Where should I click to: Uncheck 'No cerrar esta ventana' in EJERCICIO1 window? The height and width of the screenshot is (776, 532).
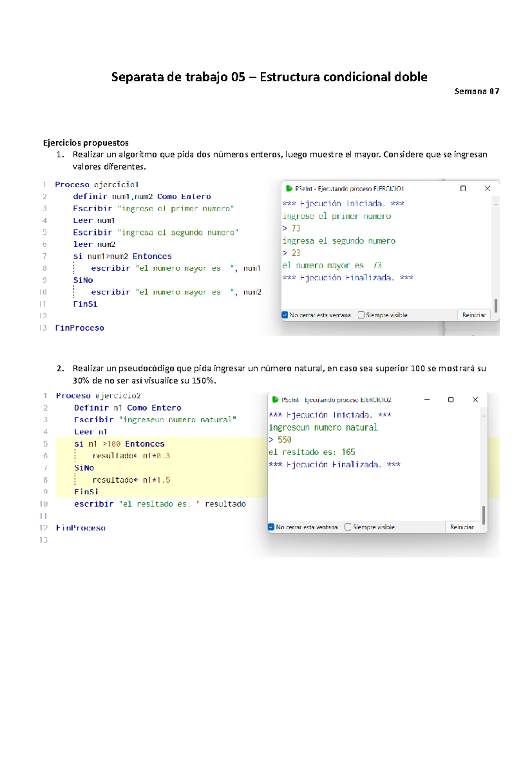(x=285, y=315)
